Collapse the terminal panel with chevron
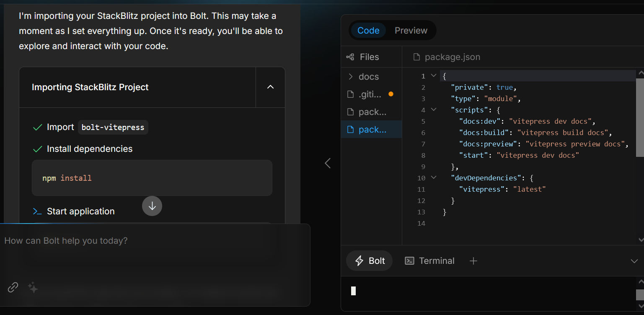The height and width of the screenshot is (315, 644). 634,261
